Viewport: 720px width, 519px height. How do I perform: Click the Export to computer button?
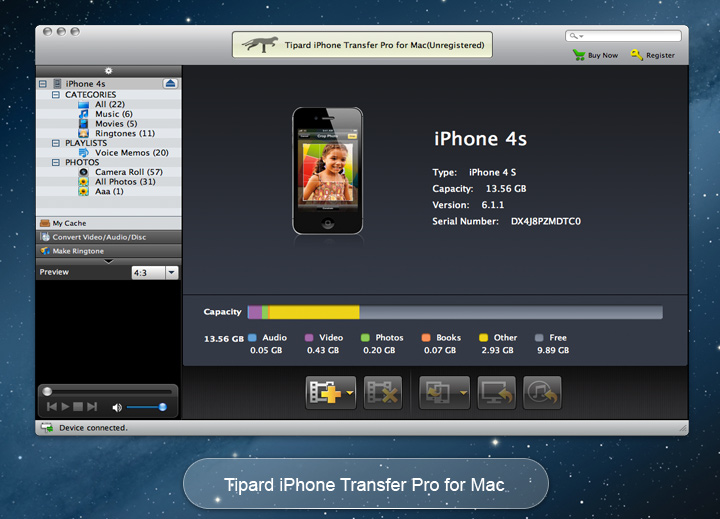[x=496, y=393]
